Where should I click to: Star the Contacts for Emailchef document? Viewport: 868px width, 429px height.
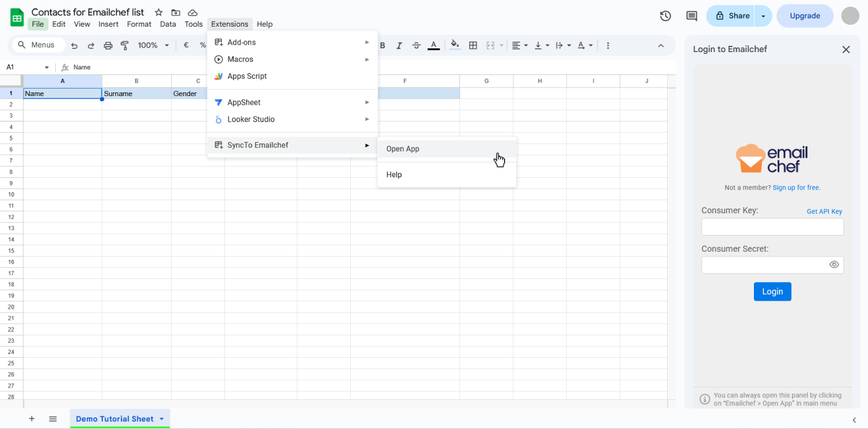tap(159, 12)
